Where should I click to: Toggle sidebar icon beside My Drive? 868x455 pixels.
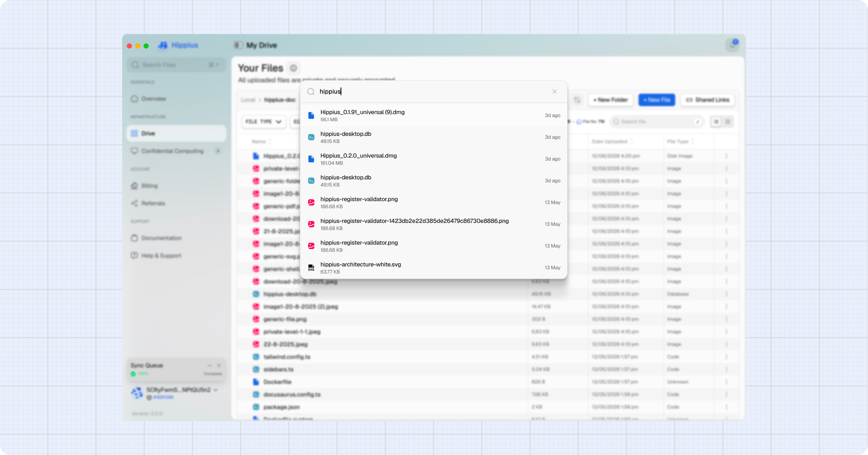click(238, 45)
